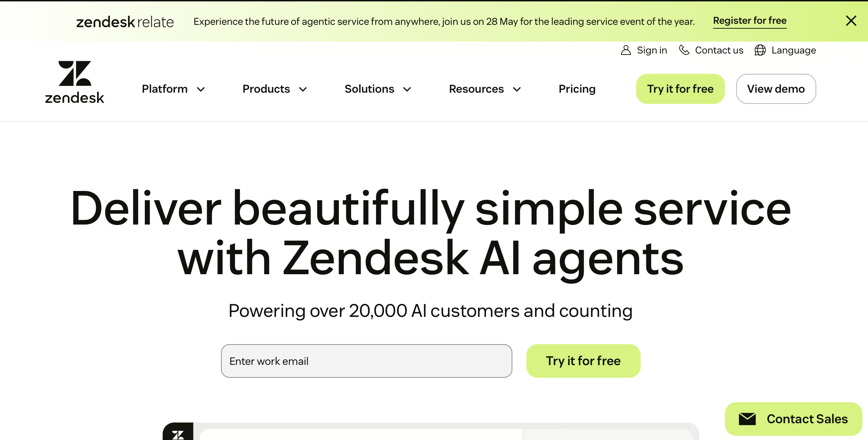Click the envelope icon on Contact Sales
The height and width of the screenshot is (440, 868).
(x=747, y=419)
